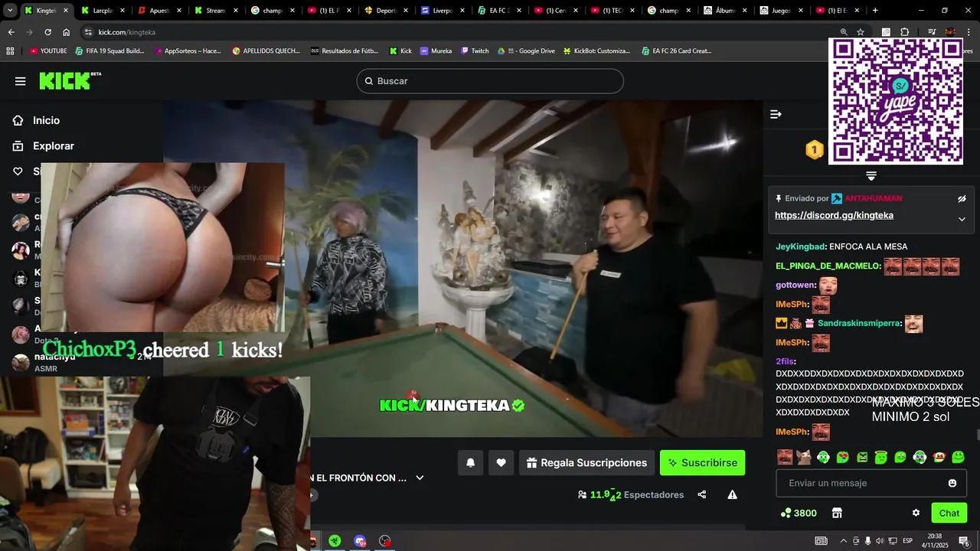Click the 2fils username in chat
This screenshot has width=980, height=551.
click(785, 361)
